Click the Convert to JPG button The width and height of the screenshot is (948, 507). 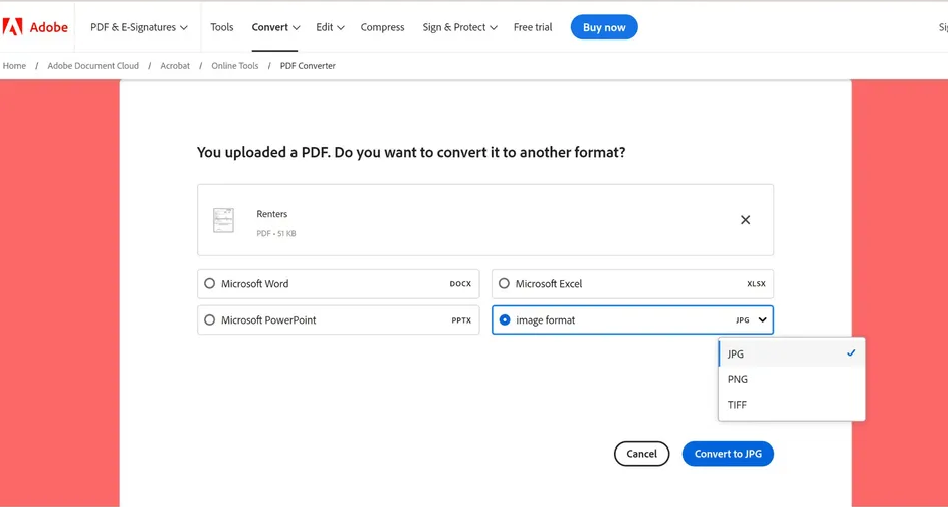(728, 454)
